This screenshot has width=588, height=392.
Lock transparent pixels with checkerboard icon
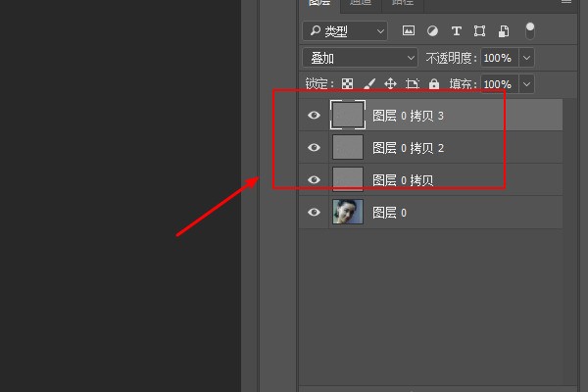click(x=347, y=84)
